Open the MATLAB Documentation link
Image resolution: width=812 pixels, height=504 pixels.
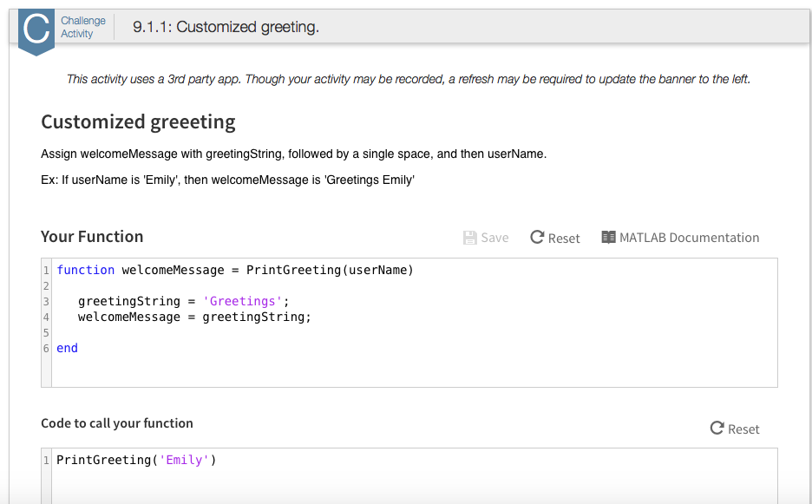coord(680,238)
